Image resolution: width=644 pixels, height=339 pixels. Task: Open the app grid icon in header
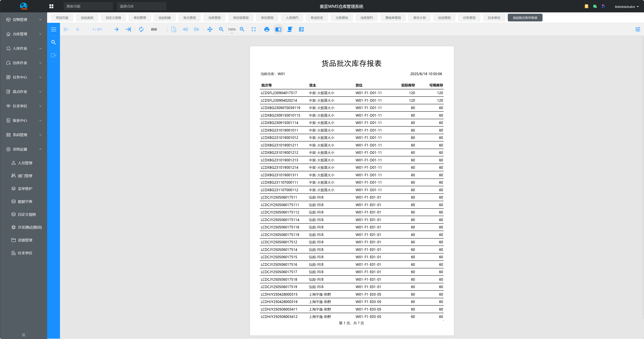point(51,6)
